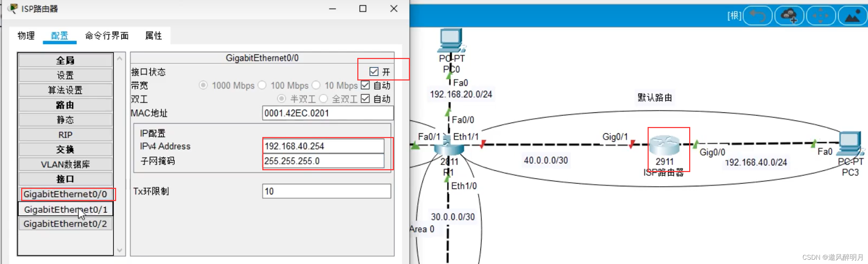
Task: Close the ISP路由器 window
Action: (x=394, y=9)
